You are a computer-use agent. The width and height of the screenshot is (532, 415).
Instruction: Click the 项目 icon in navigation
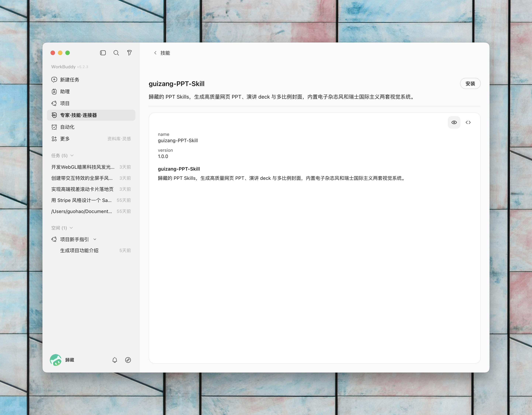54,103
